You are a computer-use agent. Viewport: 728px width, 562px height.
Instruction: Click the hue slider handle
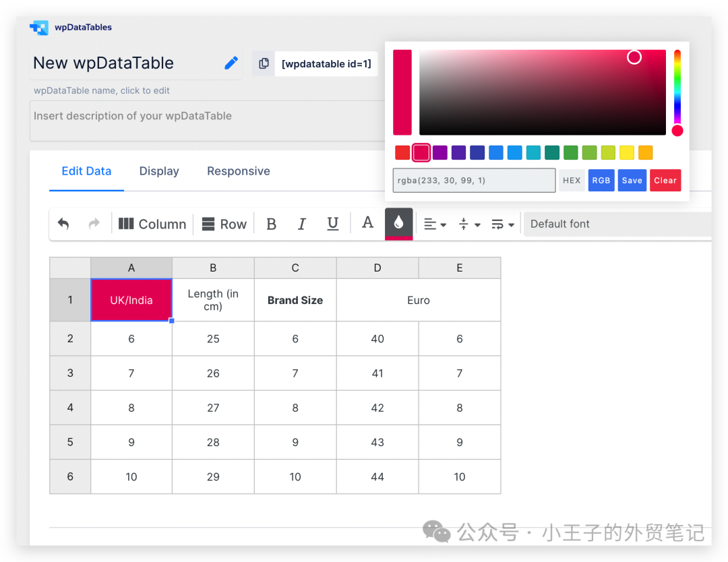point(677,131)
